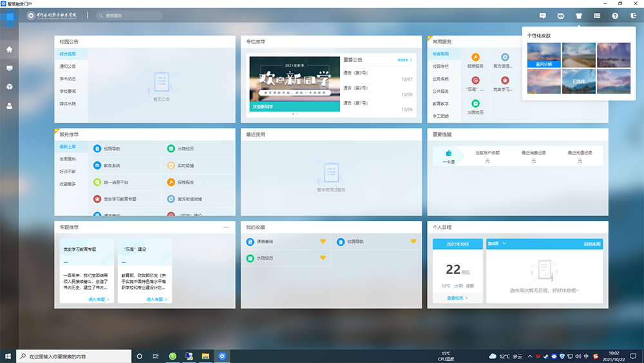Open the 报修服务 wrench icon in 常用服务
The width and height of the screenshot is (644, 363).
[x=475, y=57]
